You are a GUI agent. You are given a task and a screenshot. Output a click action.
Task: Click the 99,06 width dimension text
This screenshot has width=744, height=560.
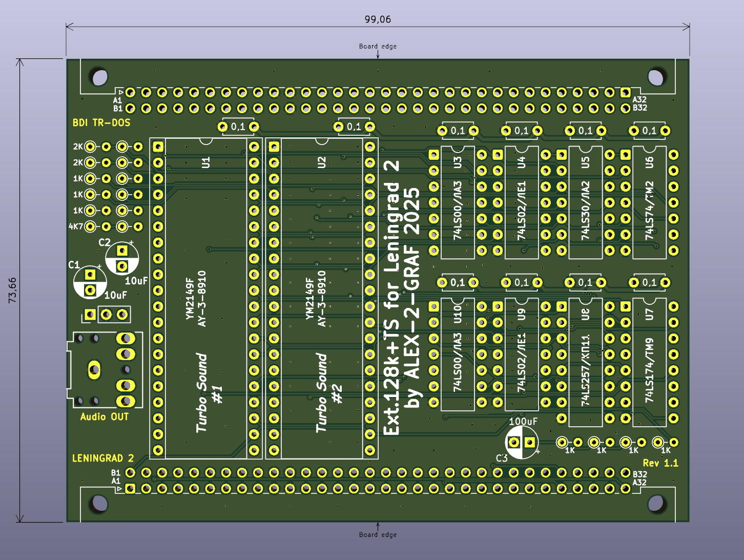click(x=378, y=19)
